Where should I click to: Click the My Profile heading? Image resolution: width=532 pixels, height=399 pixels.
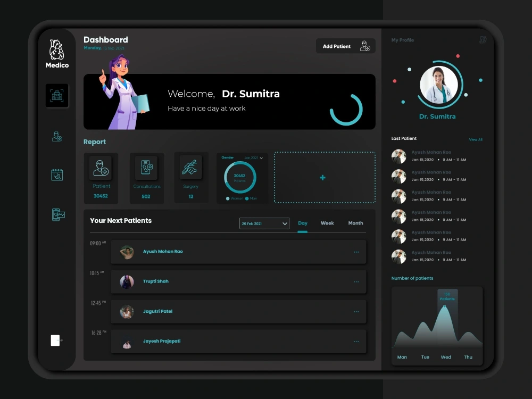click(x=402, y=40)
